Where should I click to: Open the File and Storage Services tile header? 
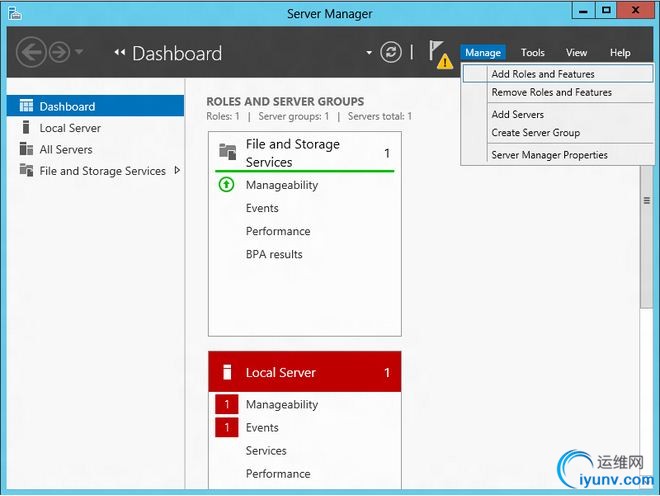point(305,153)
